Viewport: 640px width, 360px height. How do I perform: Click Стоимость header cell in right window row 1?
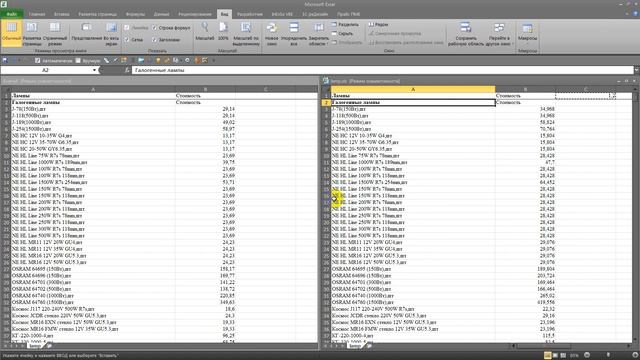(x=525, y=96)
